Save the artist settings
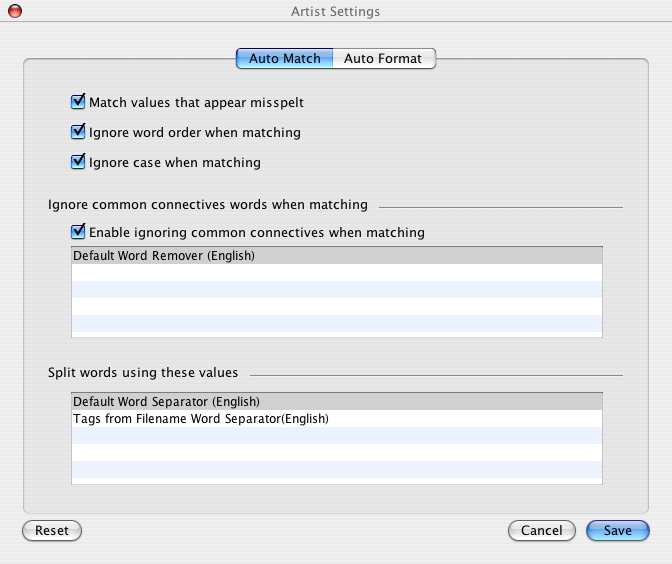Screen dimensions: 672x564 pos(618,531)
